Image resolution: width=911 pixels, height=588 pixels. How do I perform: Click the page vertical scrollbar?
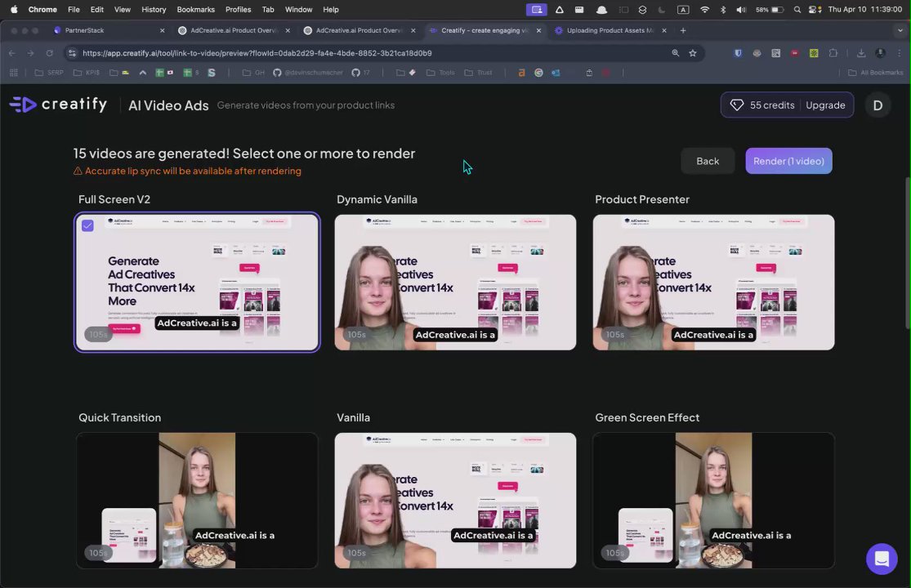tap(908, 252)
